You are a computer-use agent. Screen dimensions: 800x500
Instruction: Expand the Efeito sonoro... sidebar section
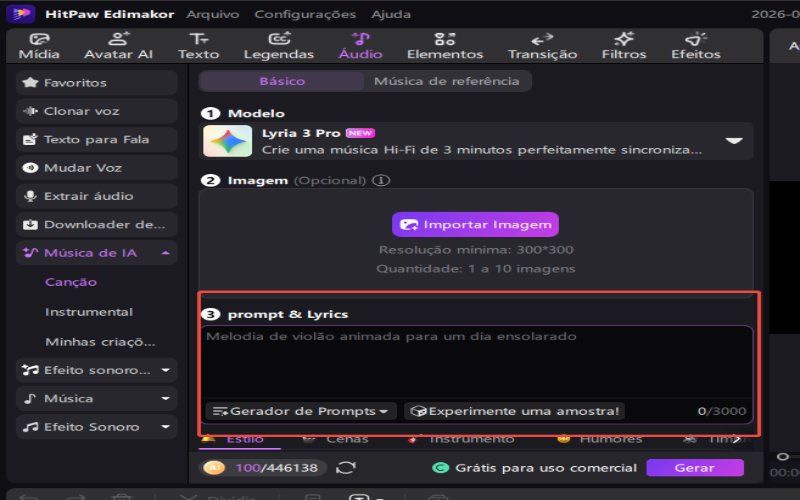[166, 370]
